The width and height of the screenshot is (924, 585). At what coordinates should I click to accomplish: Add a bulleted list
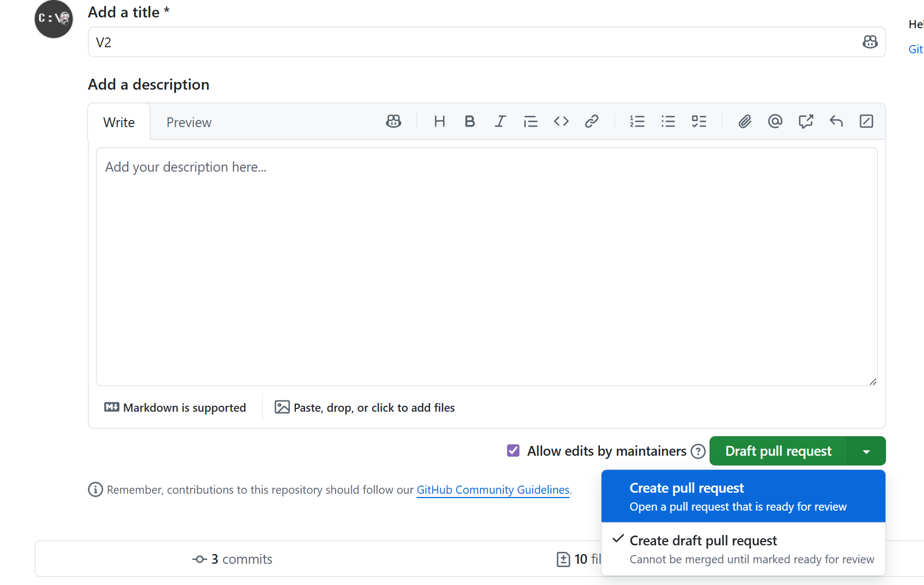668,121
